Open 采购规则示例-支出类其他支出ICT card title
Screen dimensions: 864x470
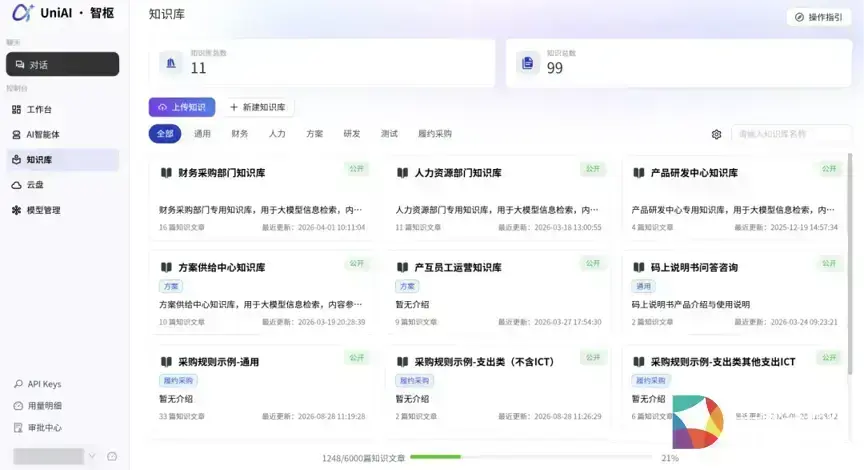pyautogui.click(x=723, y=362)
